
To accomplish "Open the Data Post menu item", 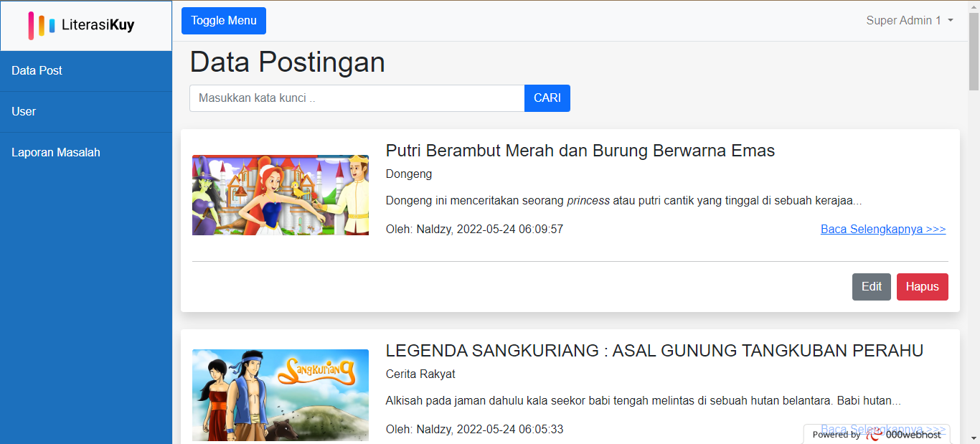I will click(x=86, y=71).
